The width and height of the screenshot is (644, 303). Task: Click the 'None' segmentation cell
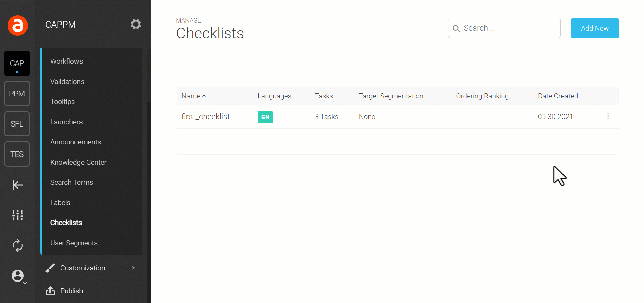click(367, 117)
